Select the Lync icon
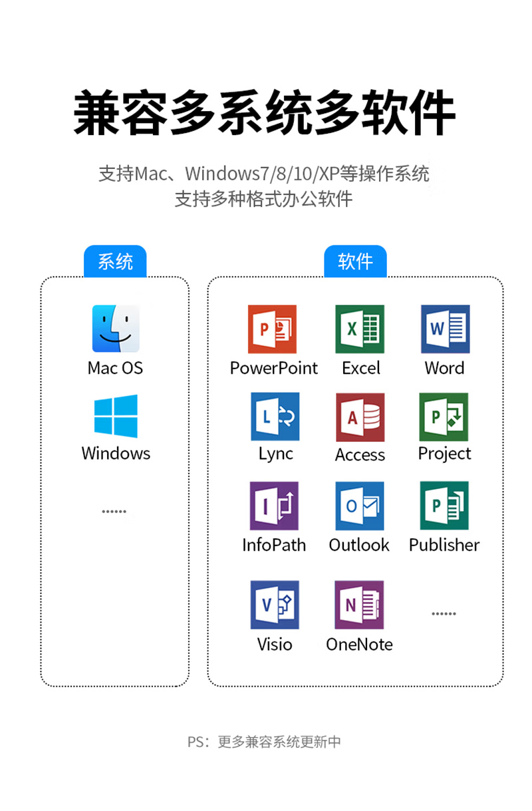The width and height of the screenshot is (532, 811). point(275,416)
